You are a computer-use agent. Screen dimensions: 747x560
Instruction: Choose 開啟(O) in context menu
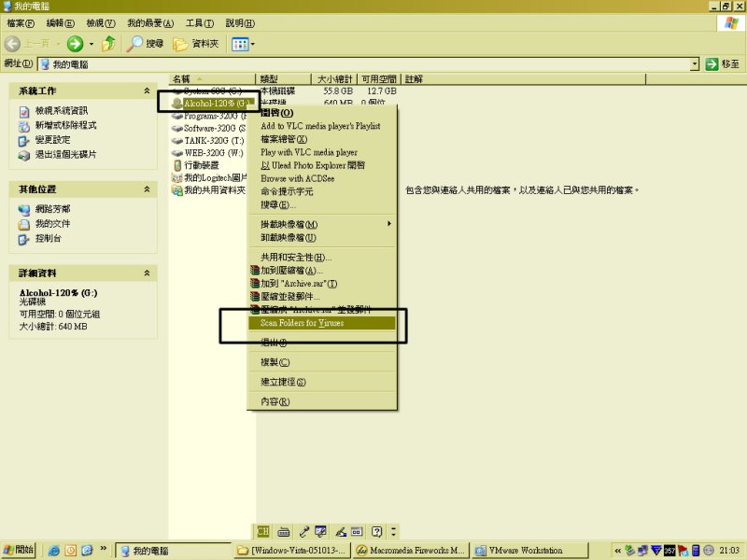pos(322,113)
